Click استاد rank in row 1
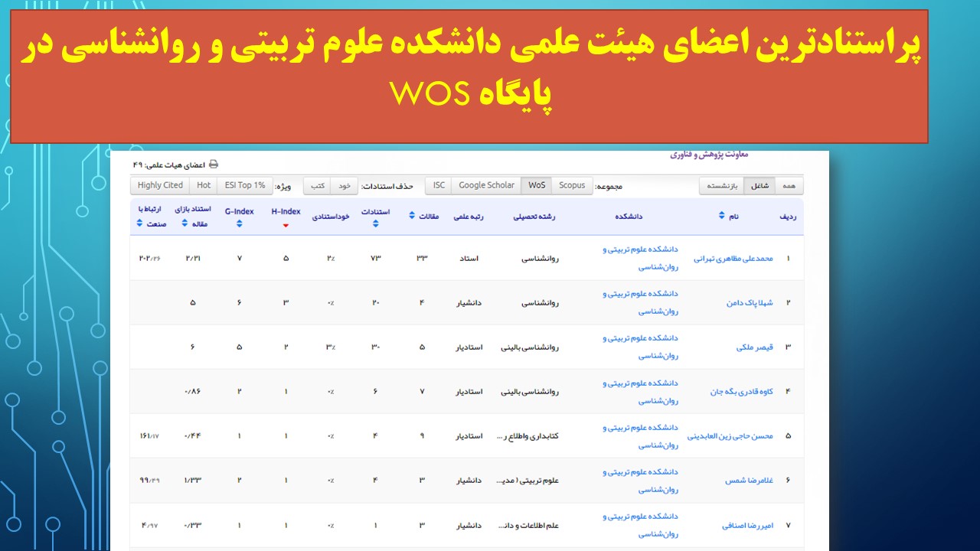This screenshot has width=980, height=551. click(x=469, y=259)
